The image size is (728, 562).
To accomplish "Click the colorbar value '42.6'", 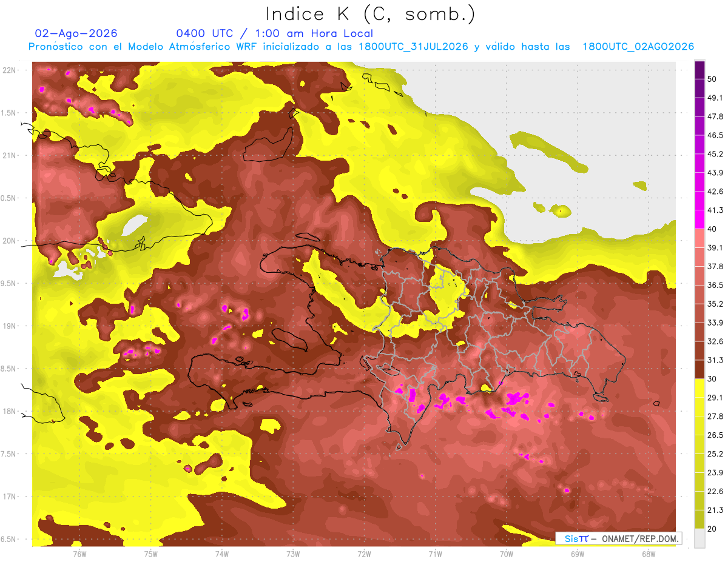I will [x=715, y=192].
